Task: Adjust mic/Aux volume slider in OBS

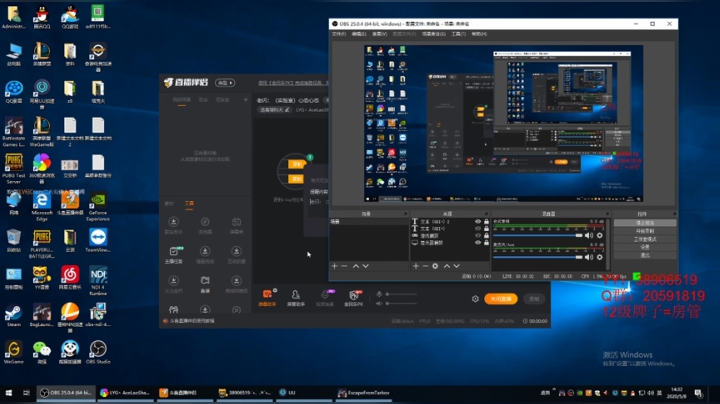Action: (537, 257)
